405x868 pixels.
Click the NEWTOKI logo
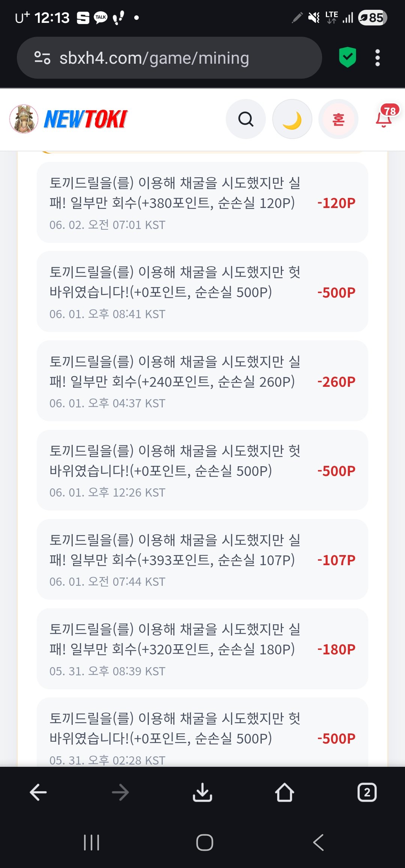coord(86,119)
